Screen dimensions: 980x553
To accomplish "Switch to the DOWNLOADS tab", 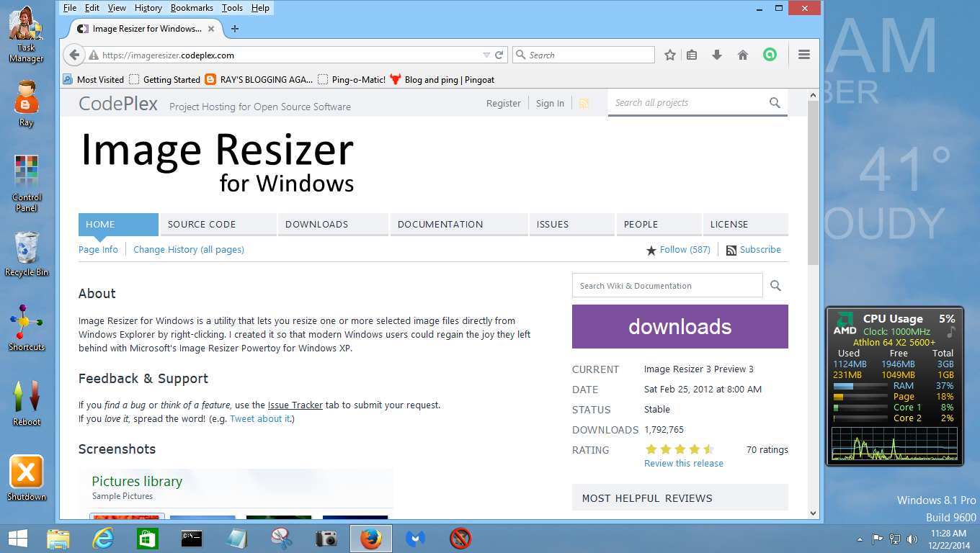I will pyautogui.click(x=334, y=224).
